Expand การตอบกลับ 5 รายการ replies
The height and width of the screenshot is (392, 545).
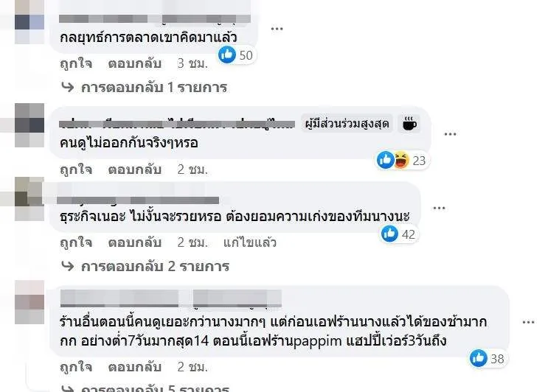tap(145, 388)
